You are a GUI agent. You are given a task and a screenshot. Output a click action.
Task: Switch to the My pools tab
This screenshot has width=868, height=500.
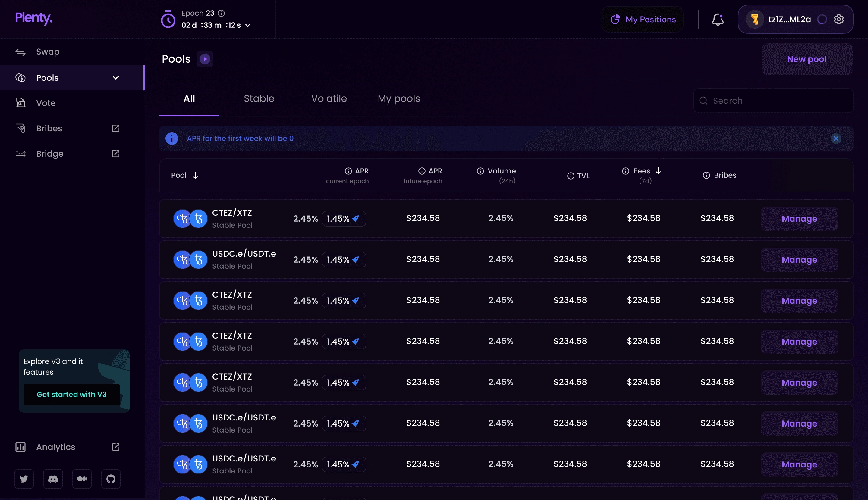[399, 98]
